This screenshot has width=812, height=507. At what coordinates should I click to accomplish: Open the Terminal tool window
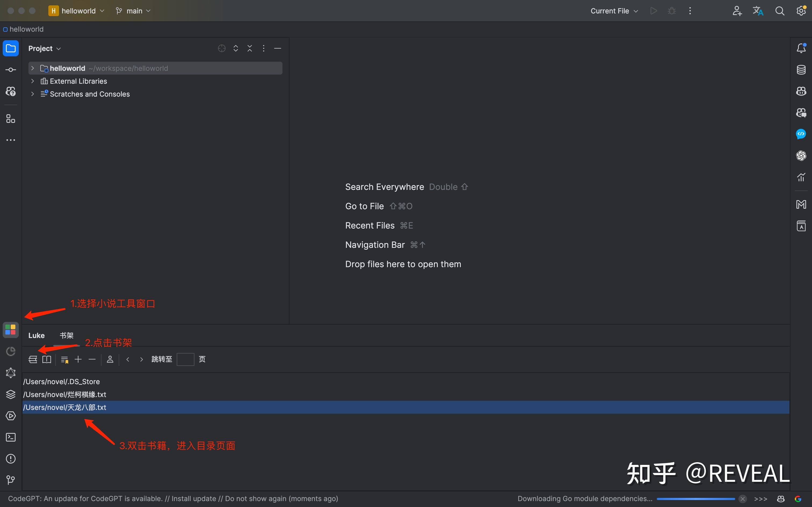pyautogui.click(x=10, y=437)
